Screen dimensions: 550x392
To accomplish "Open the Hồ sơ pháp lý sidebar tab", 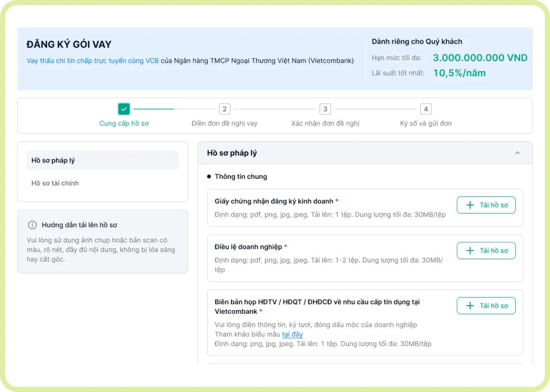I will coord(103,160).
